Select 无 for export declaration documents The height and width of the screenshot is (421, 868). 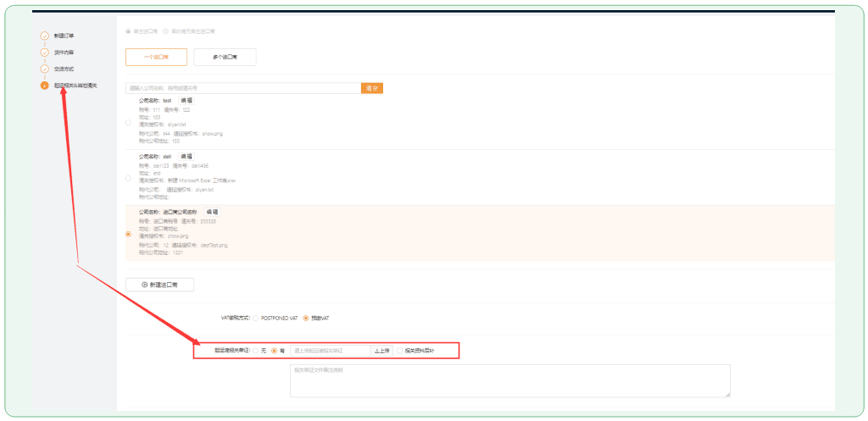click(x=256, y=350)
